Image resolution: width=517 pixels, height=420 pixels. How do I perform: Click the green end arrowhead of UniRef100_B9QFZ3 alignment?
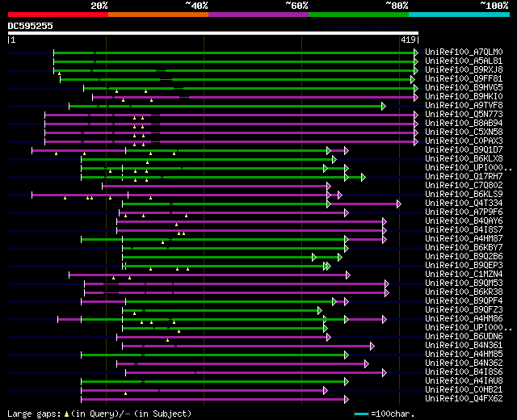pos(320,311)
